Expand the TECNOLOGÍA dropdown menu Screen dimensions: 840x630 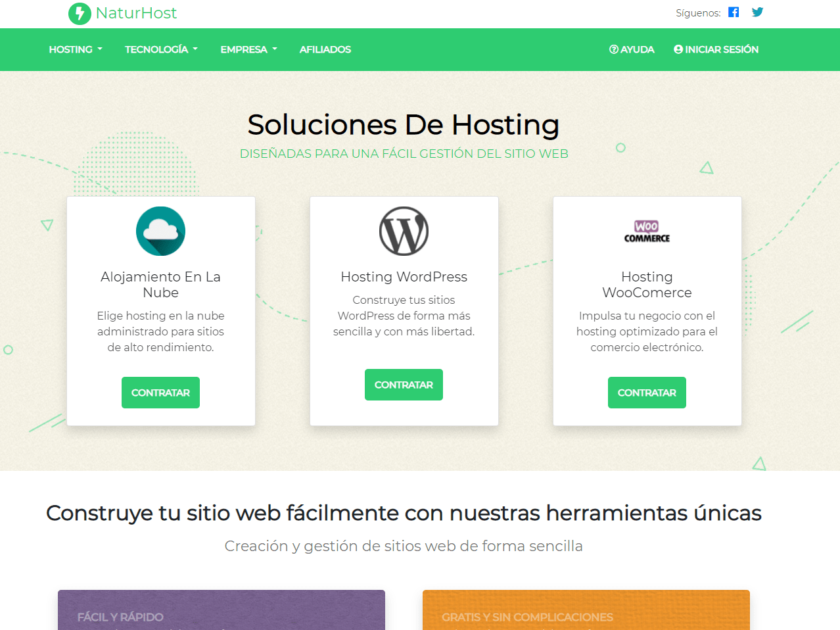tap(161, 49)
